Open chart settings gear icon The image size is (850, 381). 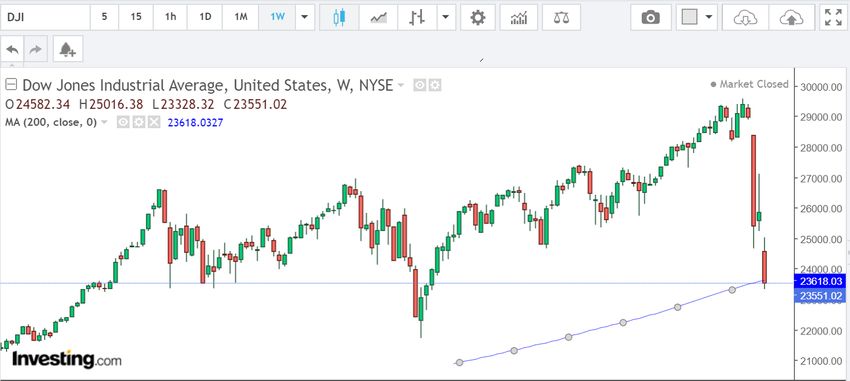coord(478,17)
